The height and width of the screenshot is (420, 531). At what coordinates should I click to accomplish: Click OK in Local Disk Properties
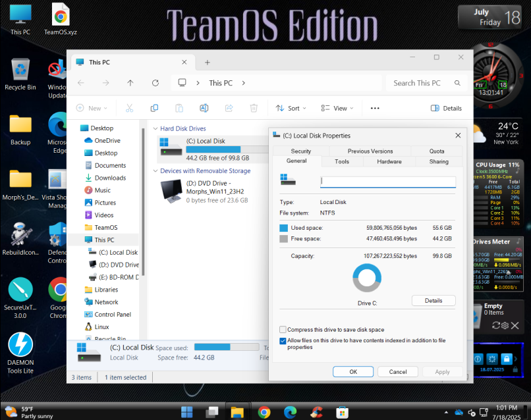coord(353,371)
